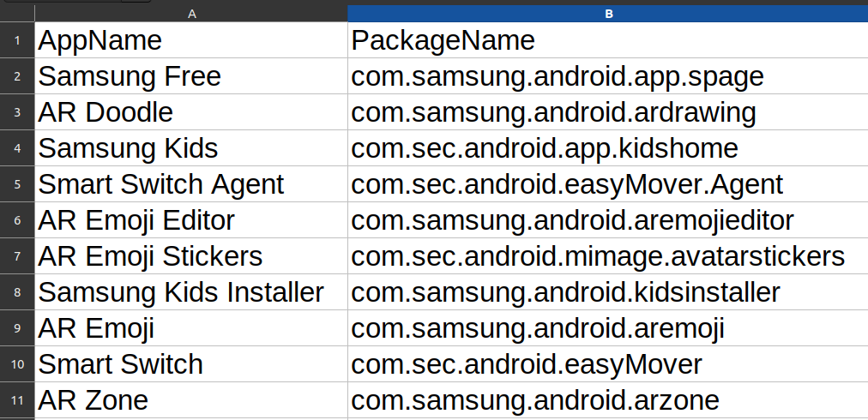
Task: Select the Samsung Kids cell
Action: tap(191, 148)
